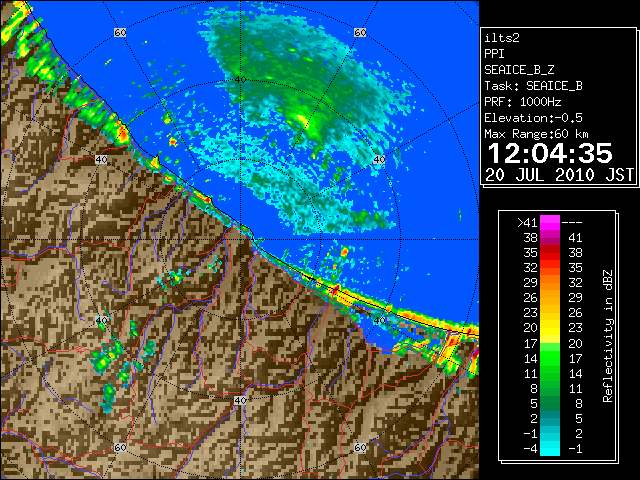Pick the dark green 5–8 dBZ swatch
Screen dimensions: 640x480
point(550,403)
